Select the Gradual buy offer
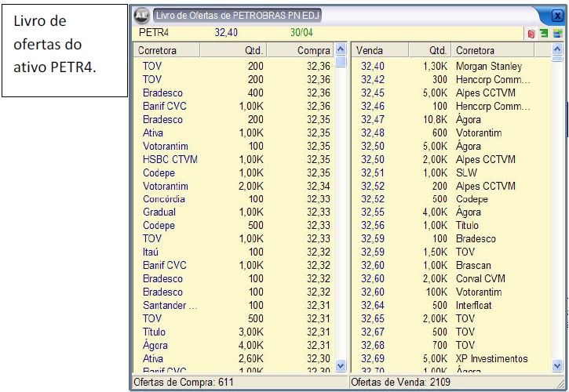This screenshot has width=569, height=392. (x=234, y=212)
